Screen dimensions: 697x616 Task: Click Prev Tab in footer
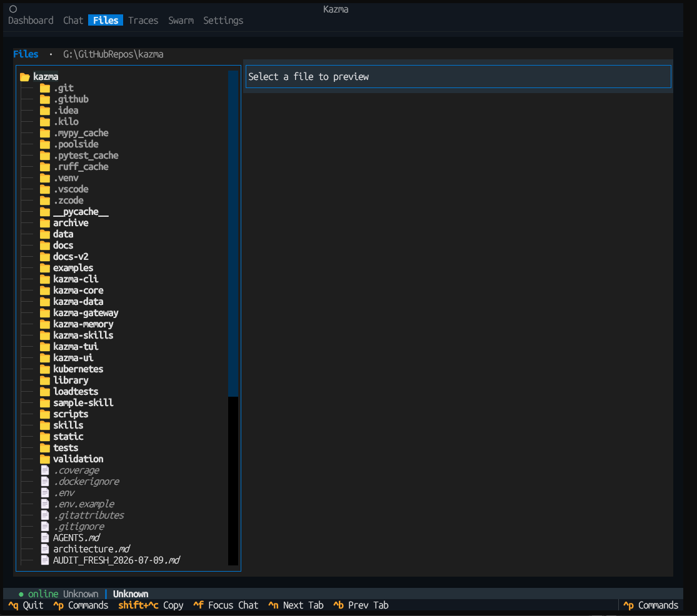coord(361,605)
